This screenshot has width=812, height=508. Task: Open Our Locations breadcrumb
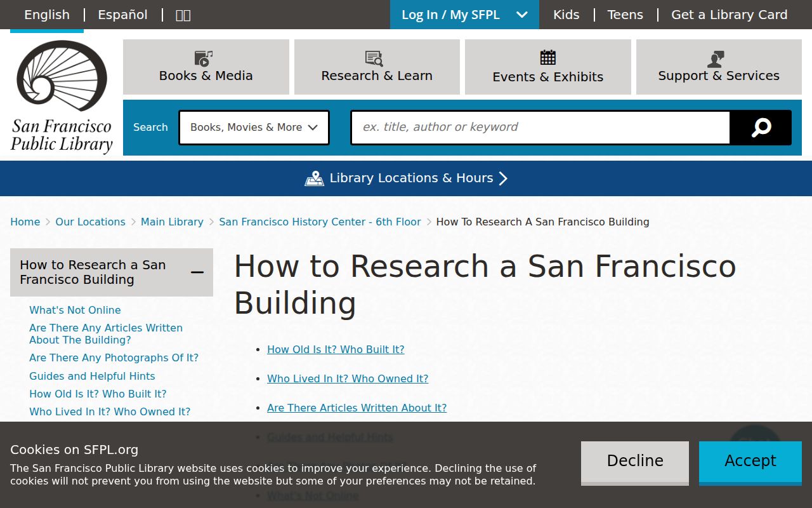pyautogui.click(x=90, y=222)
